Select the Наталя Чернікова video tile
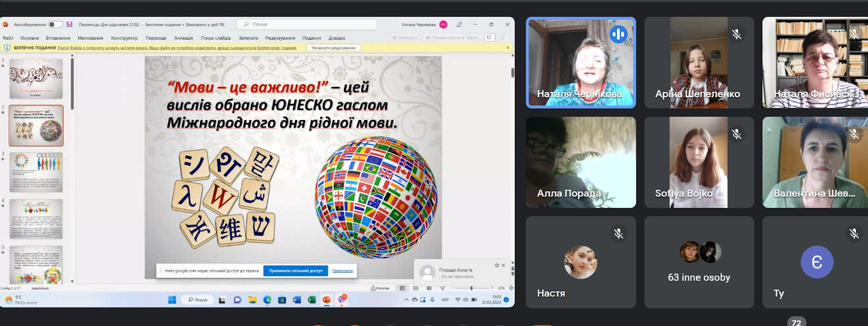The height and width of the screenshot is (326, 868). tap(581, 62)
